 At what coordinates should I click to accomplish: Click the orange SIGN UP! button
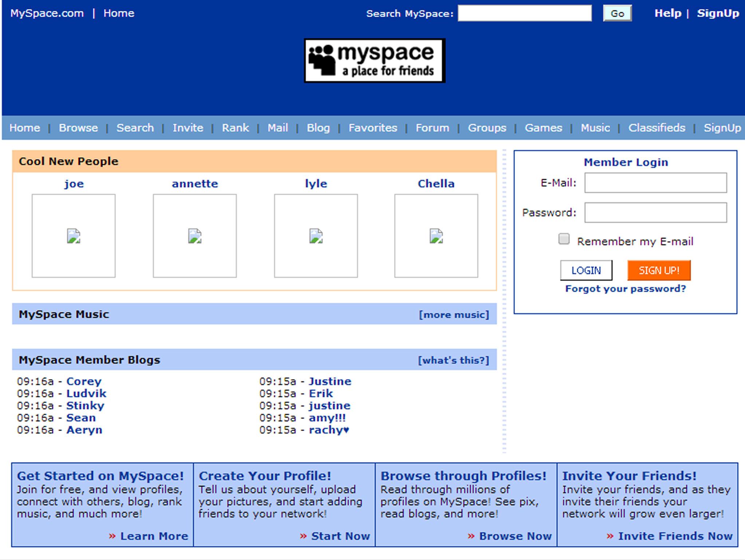click(659, 270)
